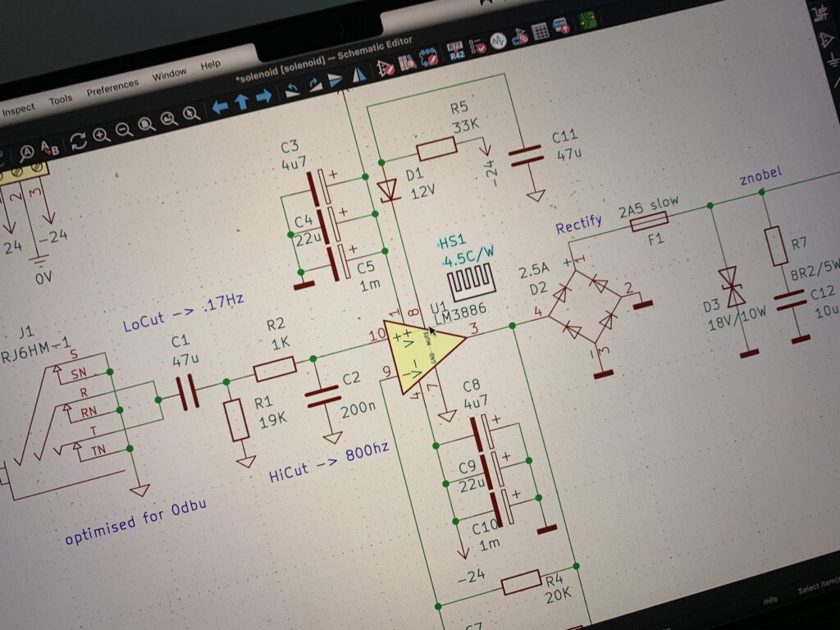
Task: Click the Zoom Out magnifier icon
Action: pyautogui.click(x=124, y=130)
